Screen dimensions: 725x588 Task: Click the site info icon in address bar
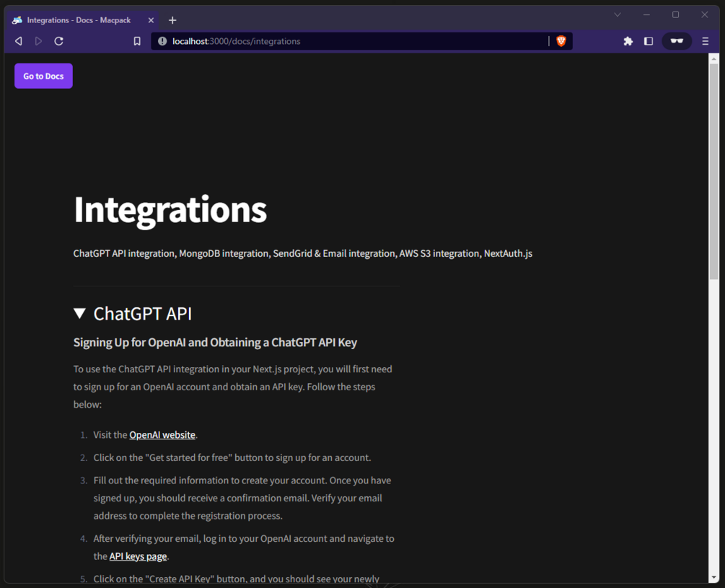pyautogui.click(x=162, y=41)
